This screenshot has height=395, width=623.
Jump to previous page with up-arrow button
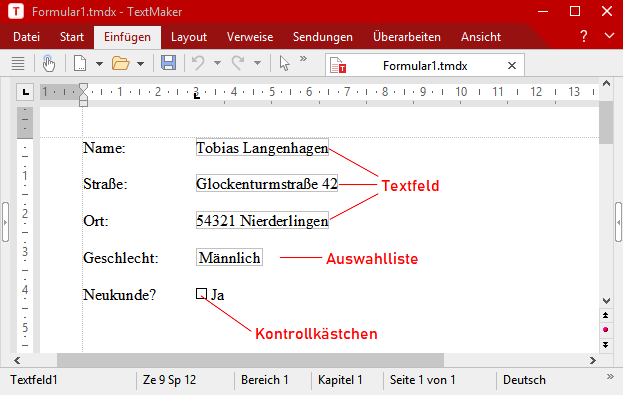point(606,315)
